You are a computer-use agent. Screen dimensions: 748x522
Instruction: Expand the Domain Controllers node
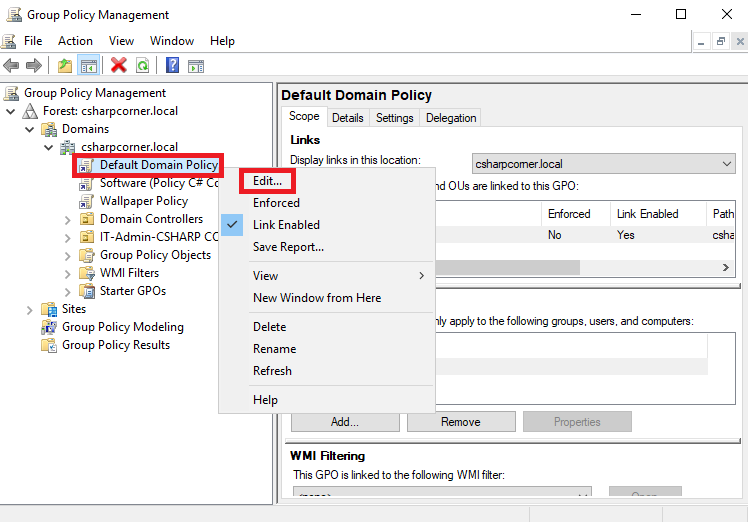coord(67,219)
